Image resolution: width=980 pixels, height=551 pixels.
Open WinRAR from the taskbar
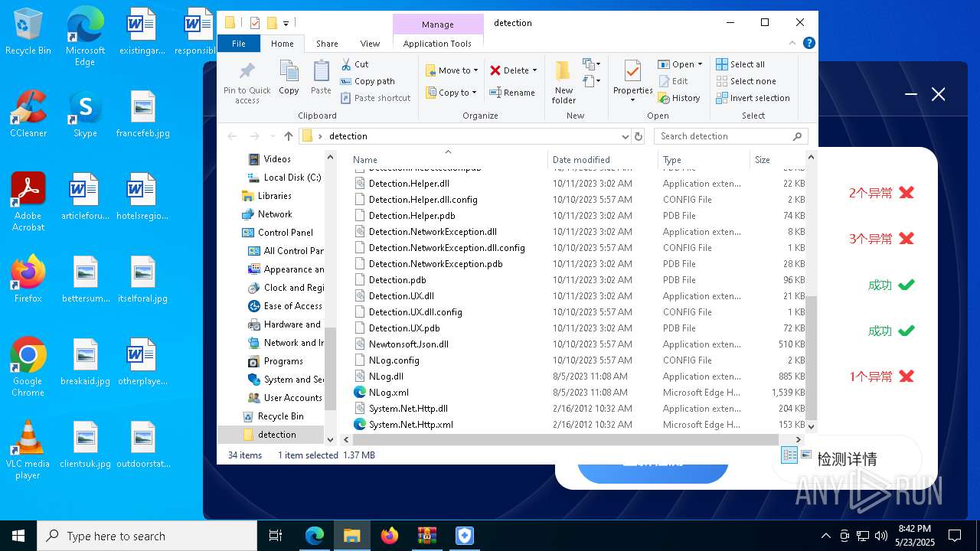pos(426,536)
